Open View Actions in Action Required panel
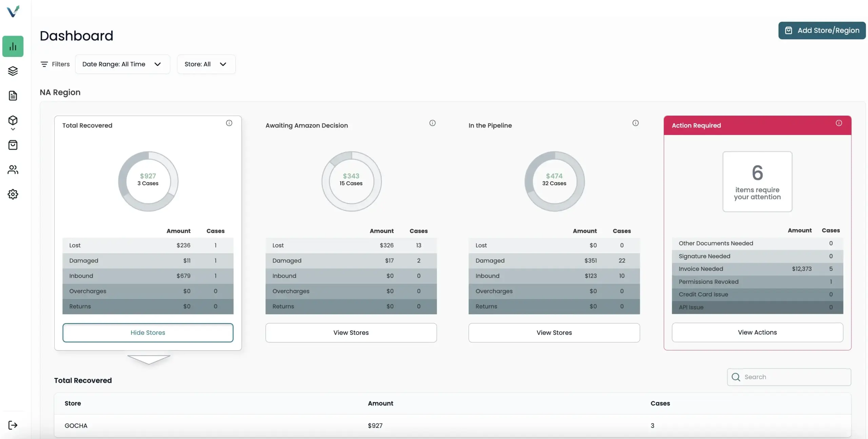Screen dimensions: 868x439 coord(757,332)
